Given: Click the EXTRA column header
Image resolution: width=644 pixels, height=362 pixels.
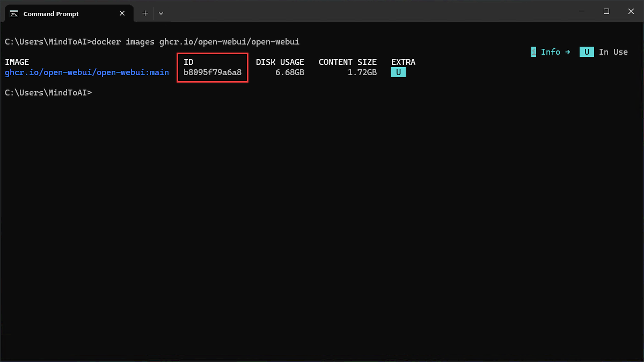Looking at the screenshot, I should 403,62.
